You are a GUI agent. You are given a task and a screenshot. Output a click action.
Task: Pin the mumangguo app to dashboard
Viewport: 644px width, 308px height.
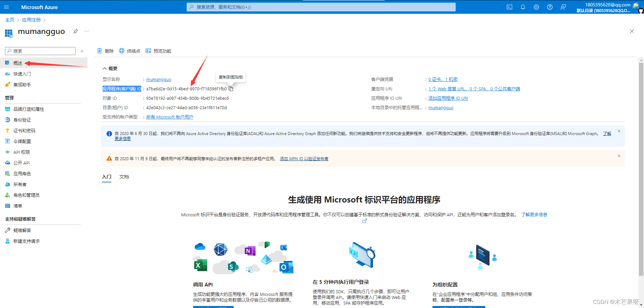tap(76, 31)
